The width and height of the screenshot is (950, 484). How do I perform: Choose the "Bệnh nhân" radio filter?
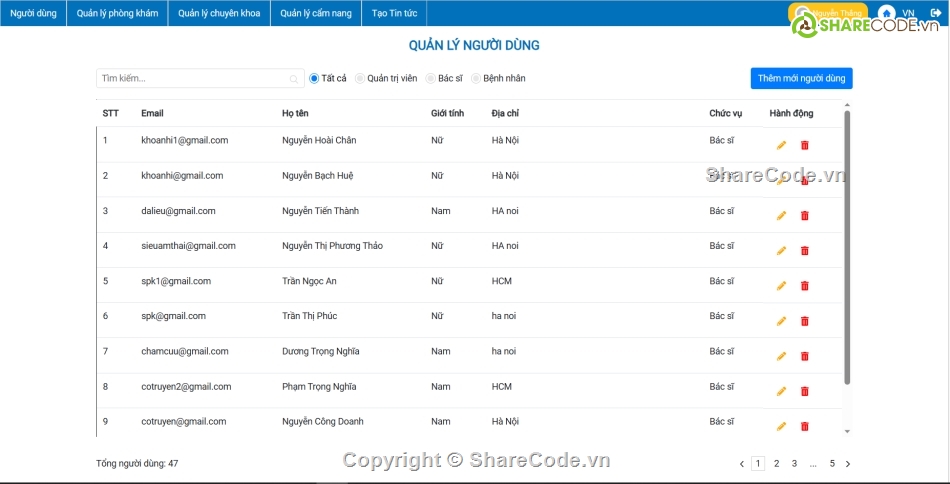(x=476, y=78)
